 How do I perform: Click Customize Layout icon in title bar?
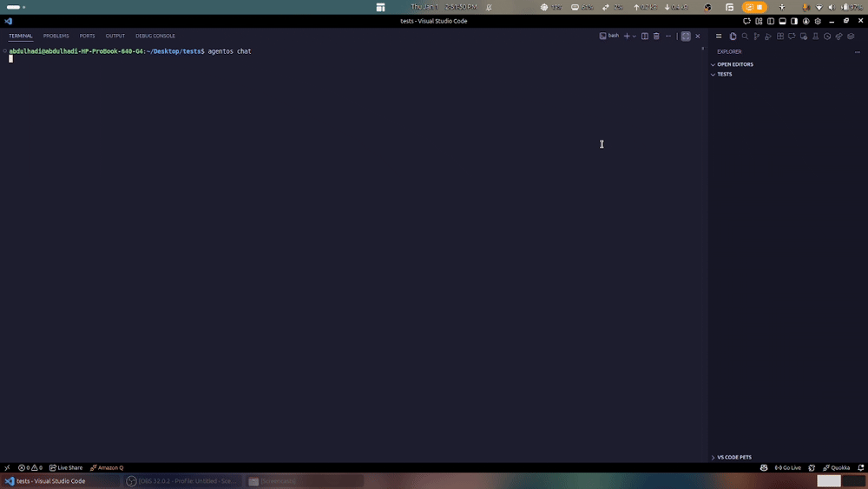coord(759,21)
